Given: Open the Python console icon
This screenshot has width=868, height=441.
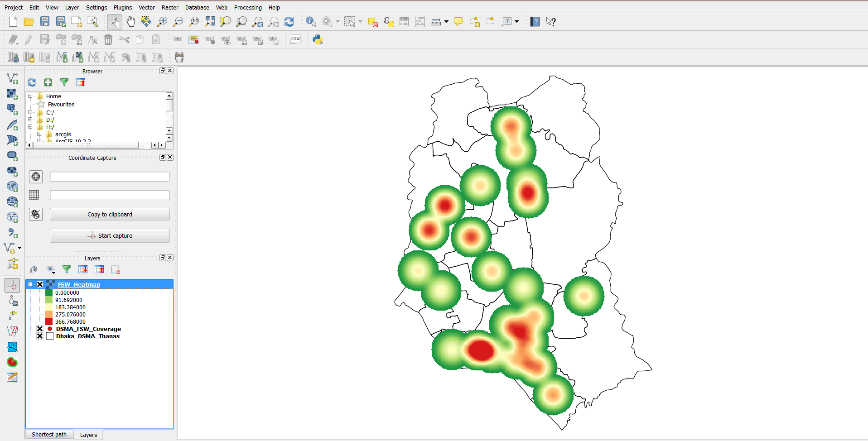Looking at the screenshot, I should click(318, 39).
